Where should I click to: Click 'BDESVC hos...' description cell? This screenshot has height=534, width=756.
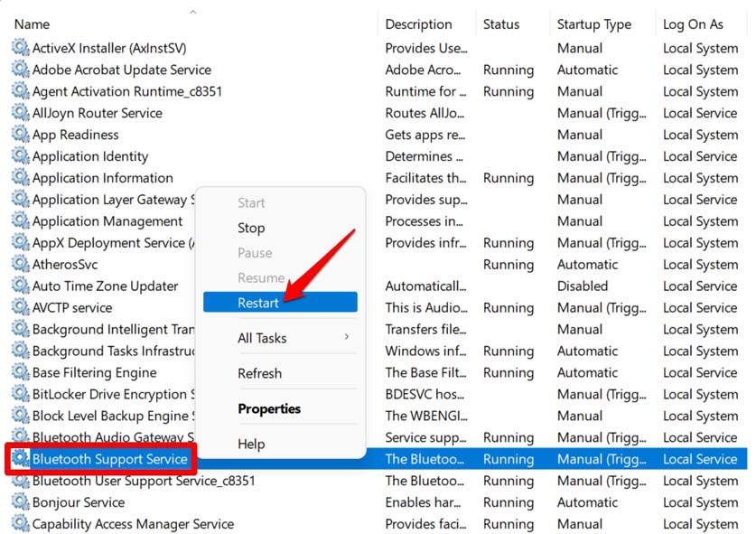coord(425,394)
